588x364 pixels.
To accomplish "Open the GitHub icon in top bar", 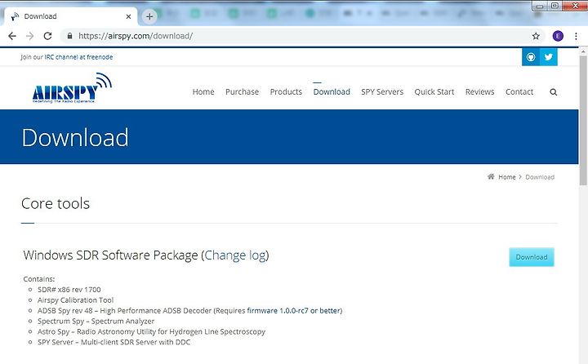I will 531,57.
